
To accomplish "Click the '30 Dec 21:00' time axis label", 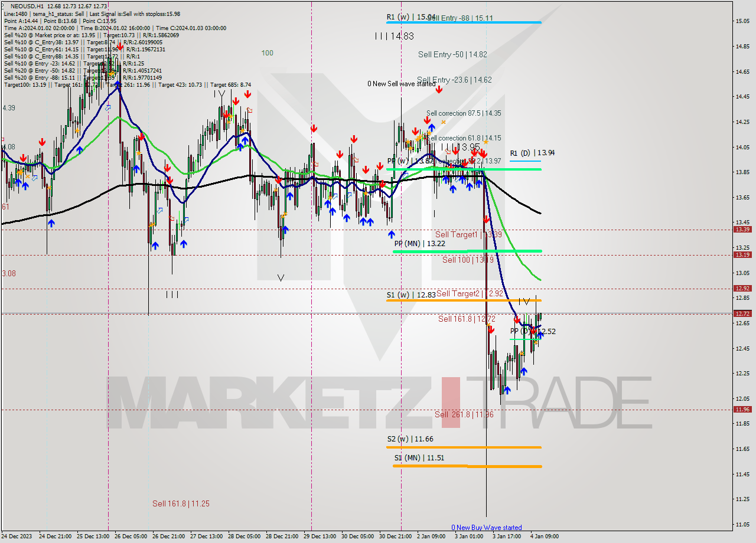I will (x=395, y=537).
